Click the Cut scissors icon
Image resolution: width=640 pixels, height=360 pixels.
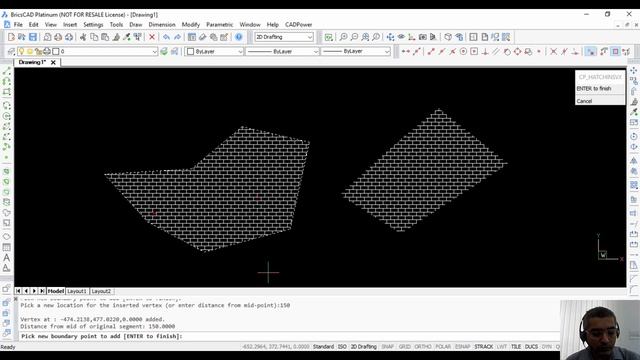tap(83, 37)
